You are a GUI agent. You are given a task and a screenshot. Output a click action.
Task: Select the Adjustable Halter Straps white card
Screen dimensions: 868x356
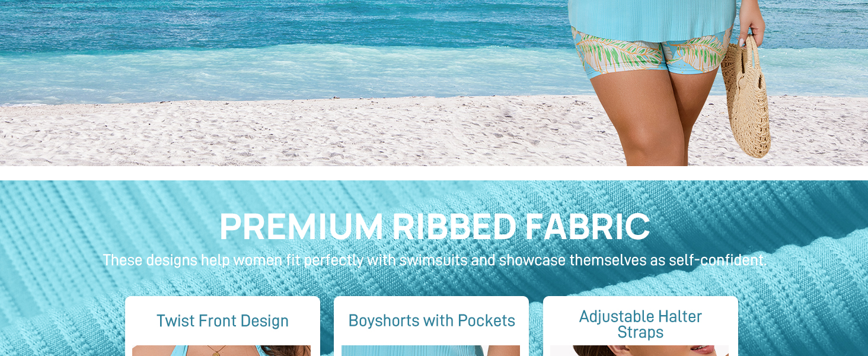tap(640, 326)
